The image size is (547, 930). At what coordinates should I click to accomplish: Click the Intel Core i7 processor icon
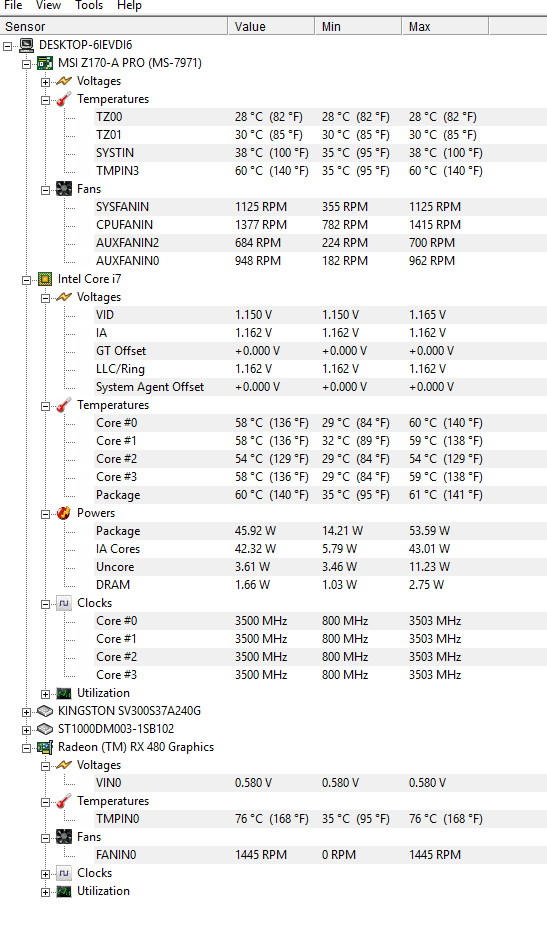(45, 279)
